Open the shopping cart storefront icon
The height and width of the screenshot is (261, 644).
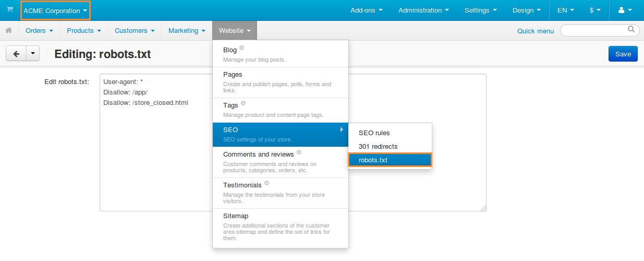point(9,9)
